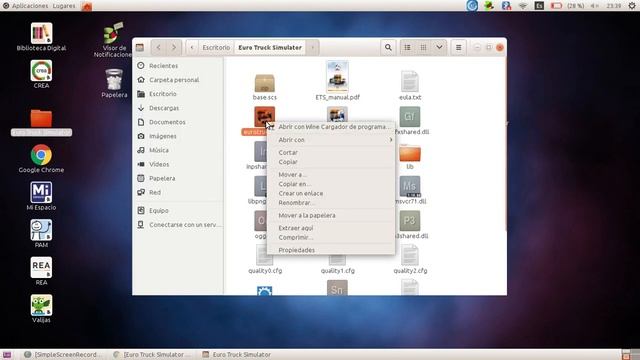Image resolution: width=640 pixels, height=360 pixels.
Task: Open the CREA desktop icon
Action: coord(41,74)
